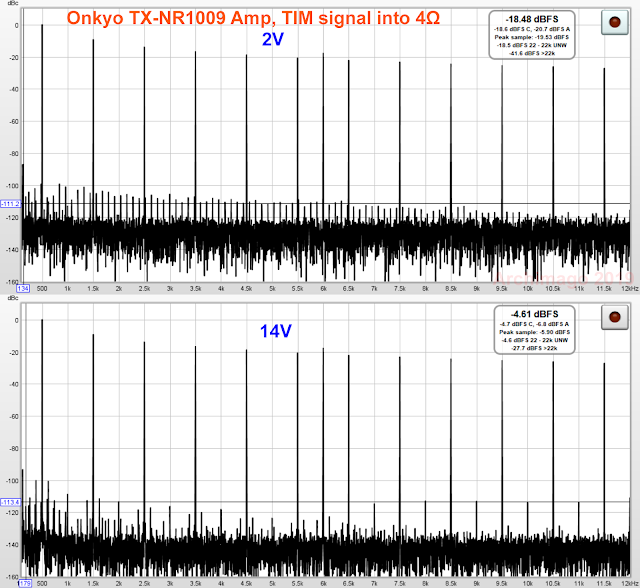Click '-4.6 dBFS 22 - 22k UNW' text
The height and width of the screenshot is (588, 640).
(x=534, y=340)
